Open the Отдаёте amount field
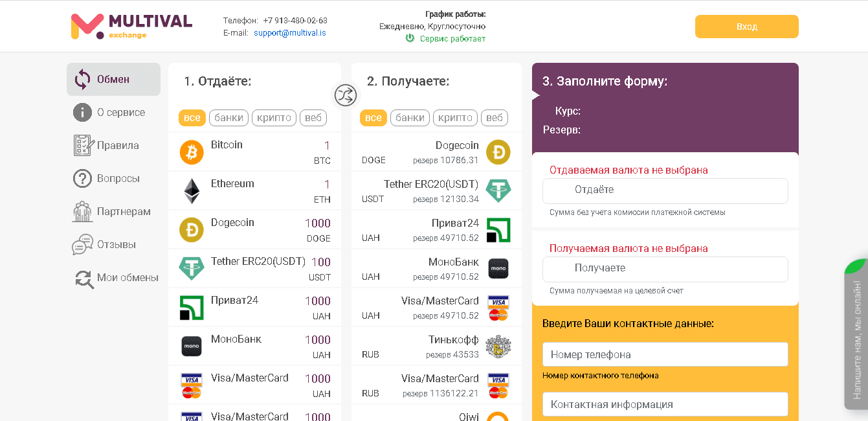 pyautogui.click(x=665, y=191)
